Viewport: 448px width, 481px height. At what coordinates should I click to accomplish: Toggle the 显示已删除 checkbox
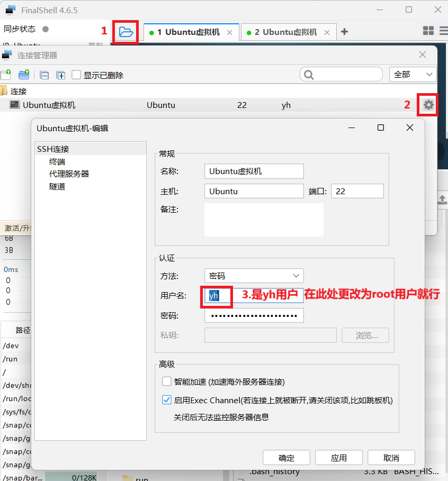tap(76, 75)
